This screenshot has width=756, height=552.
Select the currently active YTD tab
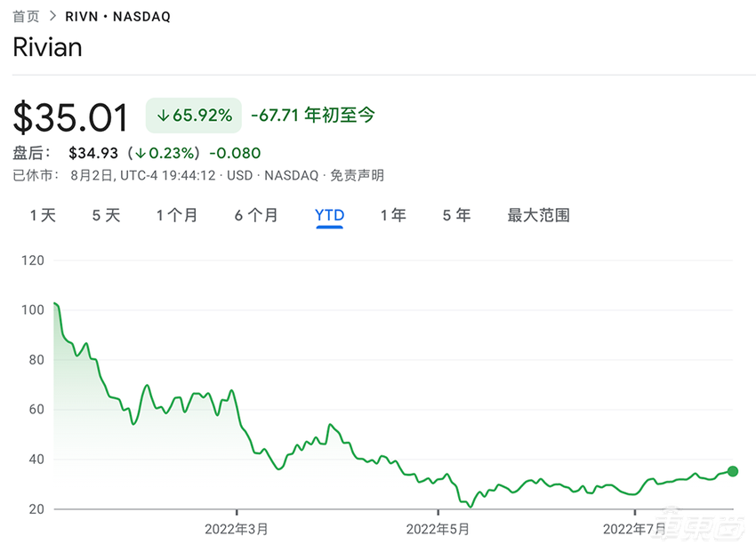pyautogui.click(x=329, y=215)
